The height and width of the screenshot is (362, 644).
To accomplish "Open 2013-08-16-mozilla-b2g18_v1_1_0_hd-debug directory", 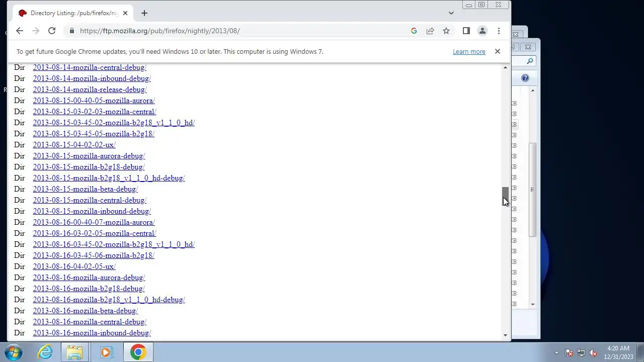I will pyautogui.click(x=109, y=300).
